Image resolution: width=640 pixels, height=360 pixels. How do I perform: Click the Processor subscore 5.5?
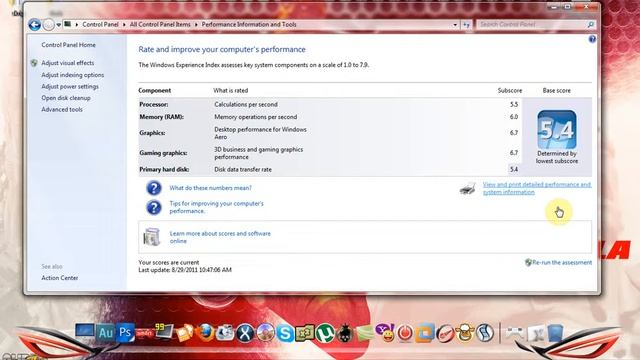(514, 104)
